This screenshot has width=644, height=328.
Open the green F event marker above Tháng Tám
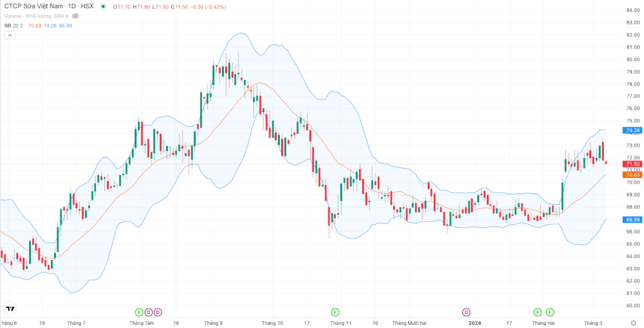pyautogui.click(x=139, y=312)
